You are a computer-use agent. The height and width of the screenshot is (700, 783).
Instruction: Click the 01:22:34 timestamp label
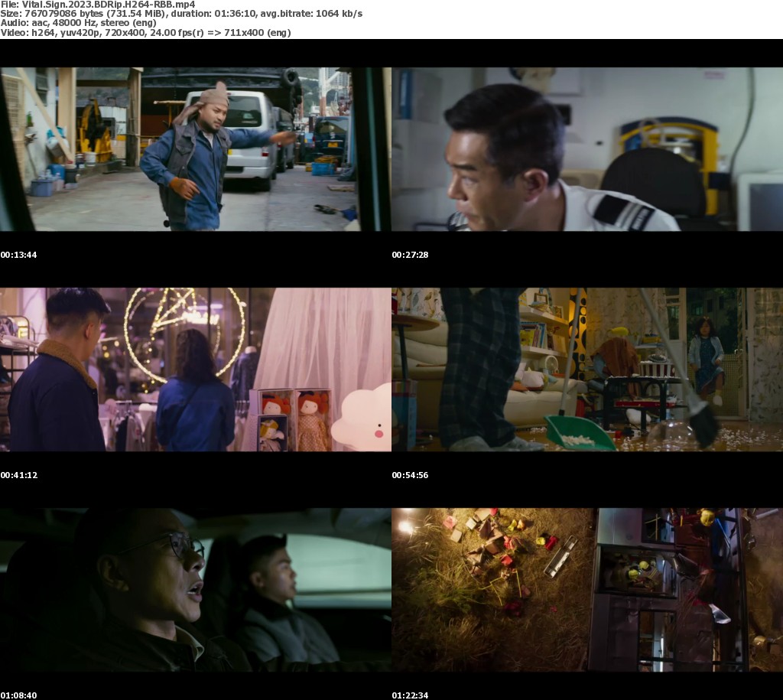(x=411, y=695)
